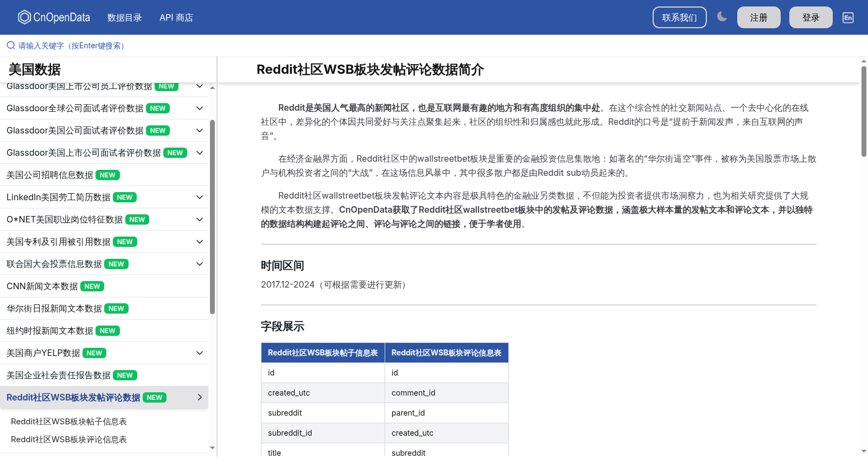This screenshot has width=868, height=465.
Task: Click NEW badge beside 美国企业社会责任报告数据
Action: coord(125,375)
